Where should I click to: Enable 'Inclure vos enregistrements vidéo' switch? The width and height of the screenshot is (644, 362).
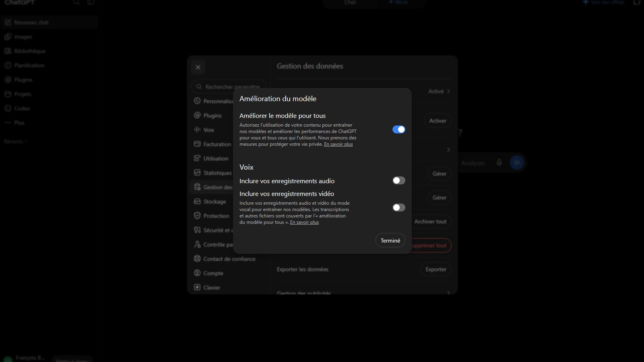[399, 207]
